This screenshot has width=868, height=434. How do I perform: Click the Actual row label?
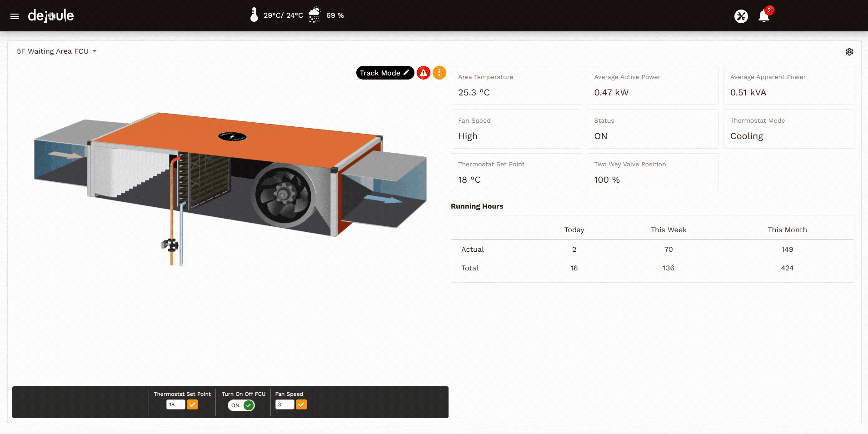(x=472, y=249)
